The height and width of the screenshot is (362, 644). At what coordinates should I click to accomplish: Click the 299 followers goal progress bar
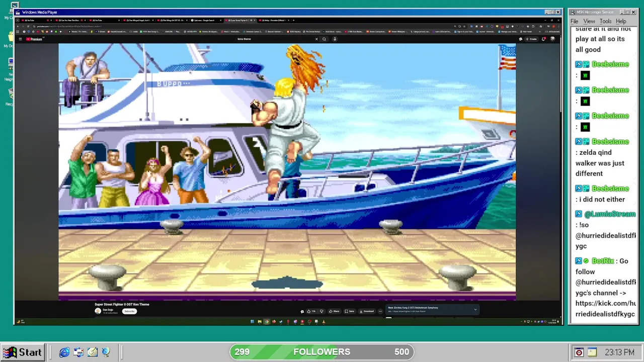(x=322, y=352)
